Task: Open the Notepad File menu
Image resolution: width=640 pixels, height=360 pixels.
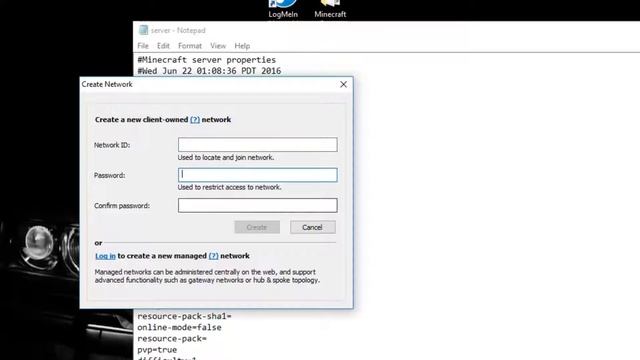Action: tap(143, 46)
